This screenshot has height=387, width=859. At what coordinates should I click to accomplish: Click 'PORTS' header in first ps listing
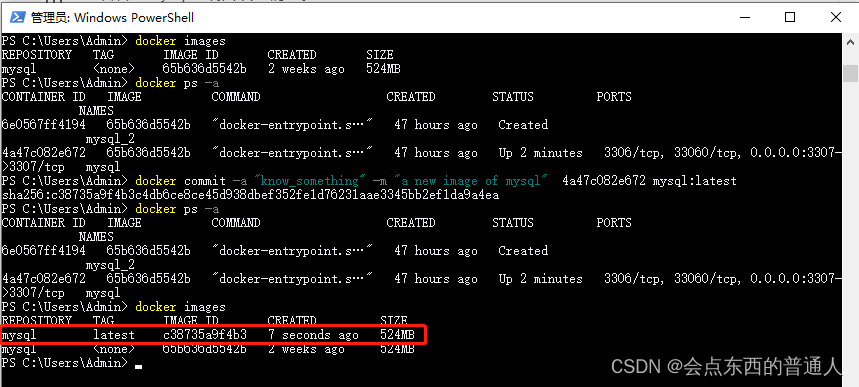[614, 97]
